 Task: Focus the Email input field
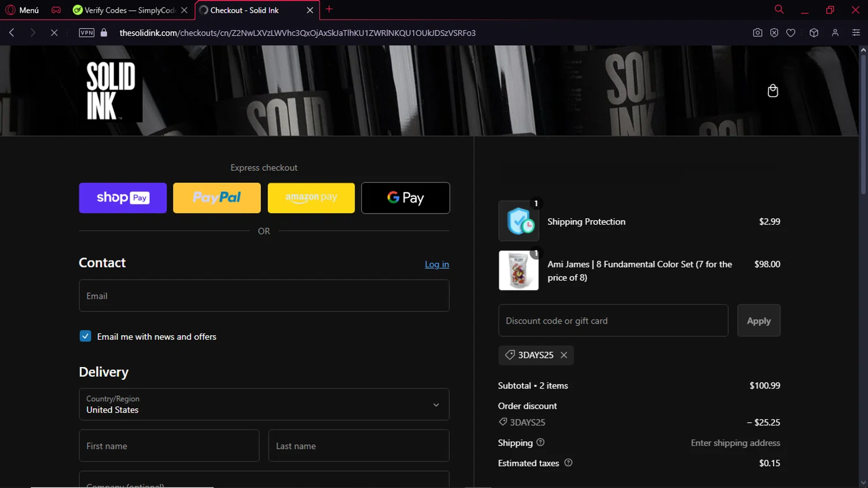(x=264, y=296)
